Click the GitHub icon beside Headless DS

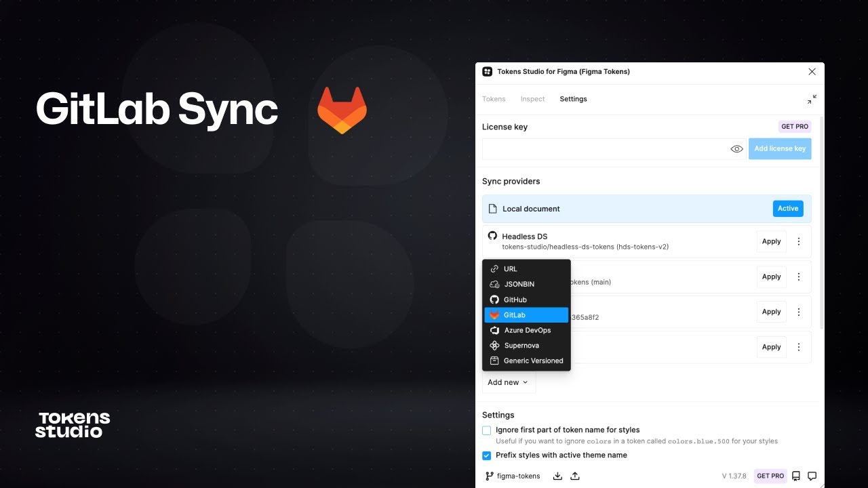coord(492,236)
